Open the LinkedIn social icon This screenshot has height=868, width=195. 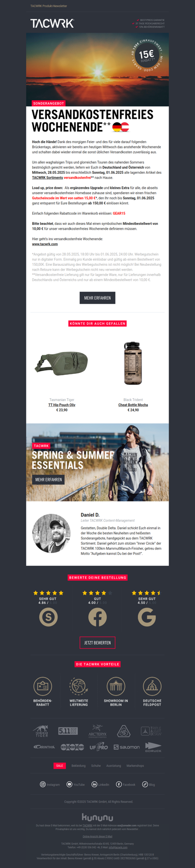95,784
